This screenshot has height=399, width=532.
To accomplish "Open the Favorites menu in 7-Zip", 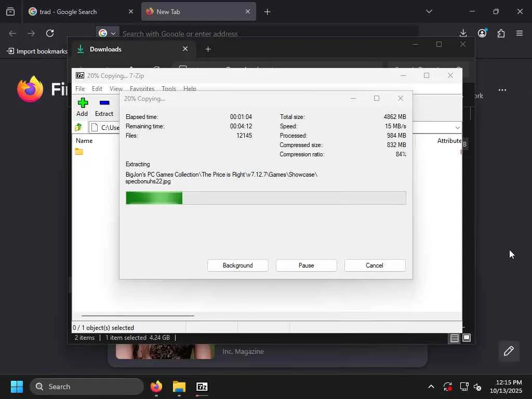I will point(142,88).
